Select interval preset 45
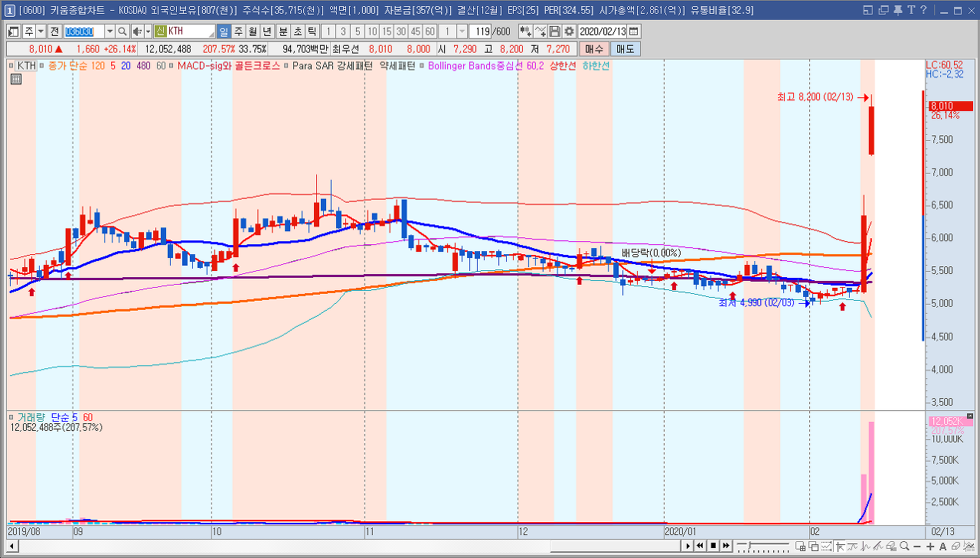The height and width of the screenshot is (558, 980). (416, 31)
